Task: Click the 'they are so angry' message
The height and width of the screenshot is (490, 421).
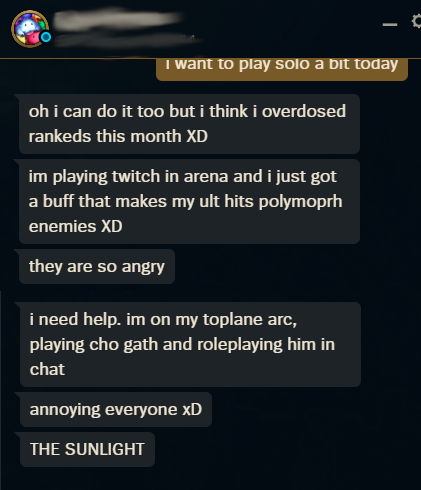Action: pyautogui.click(x=97, y=266)
